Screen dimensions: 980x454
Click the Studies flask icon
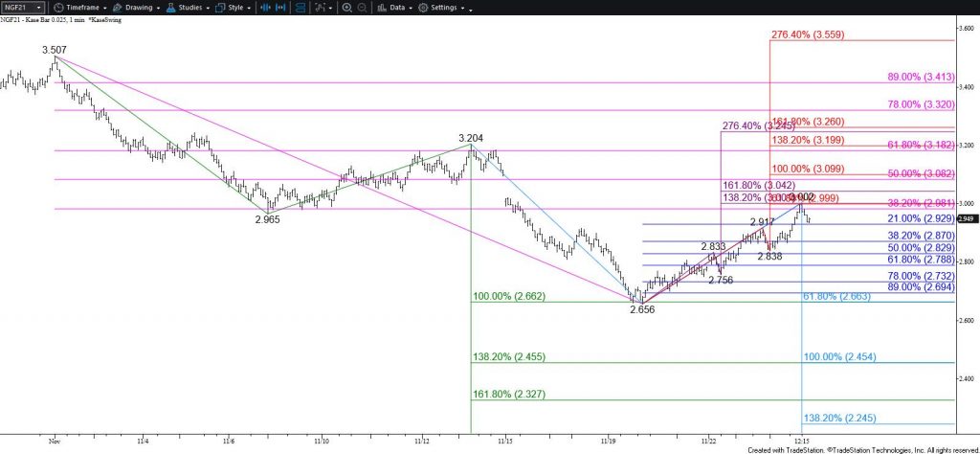(x=170, y=8)
